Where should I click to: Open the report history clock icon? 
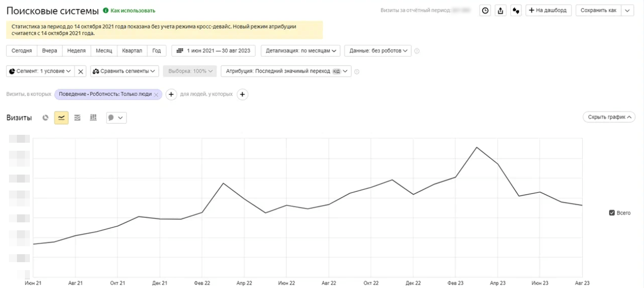coord(486,10)
